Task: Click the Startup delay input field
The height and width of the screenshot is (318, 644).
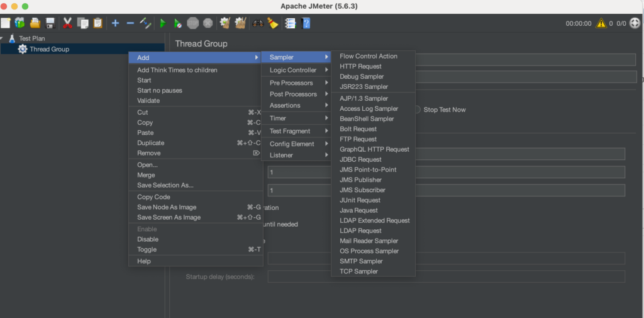Action: [x=447, y=276]
